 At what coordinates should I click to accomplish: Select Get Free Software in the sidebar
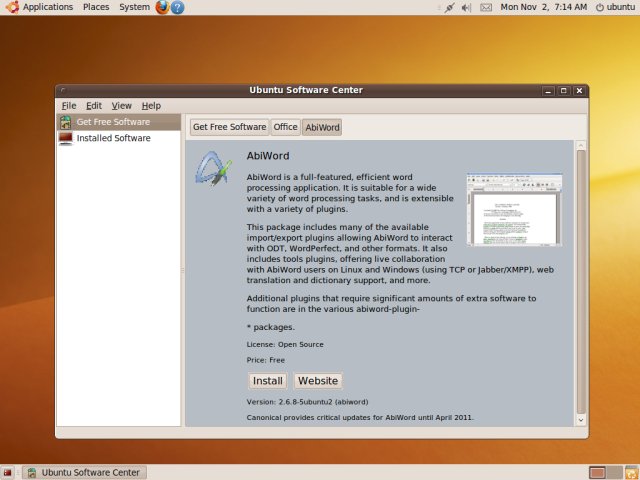click(x=118, y=122)
